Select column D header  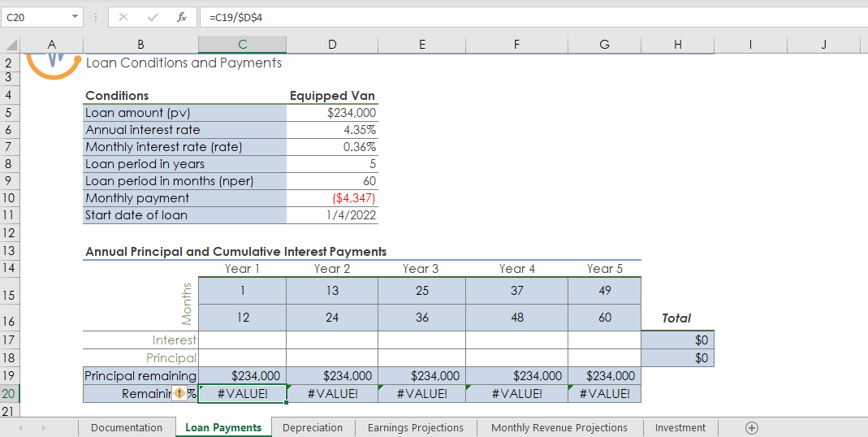[332, 45]
